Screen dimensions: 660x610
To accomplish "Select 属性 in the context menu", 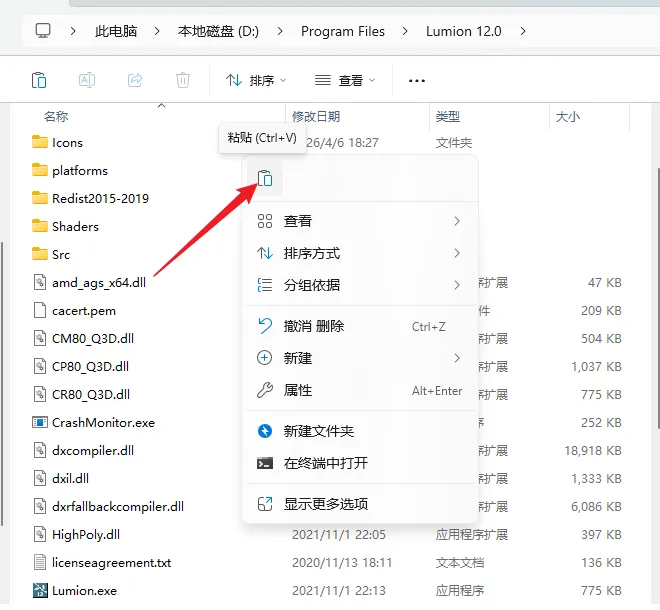I will [x=360, y=390].
